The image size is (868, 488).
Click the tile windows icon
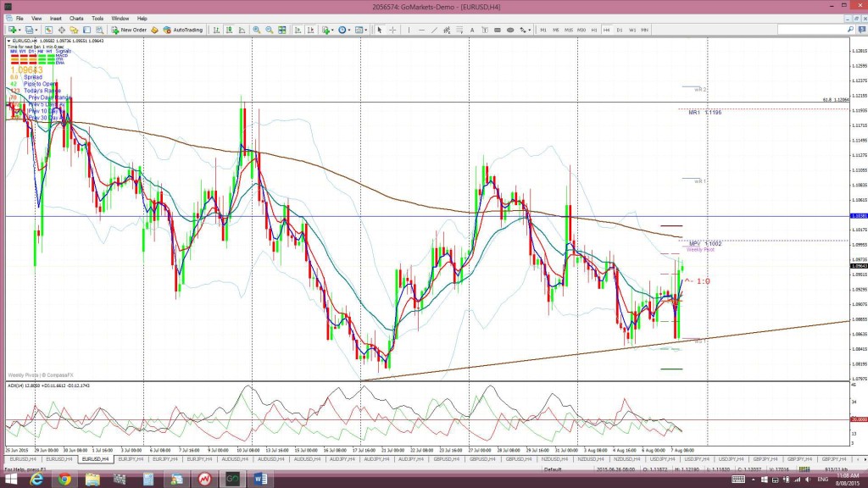282,30
